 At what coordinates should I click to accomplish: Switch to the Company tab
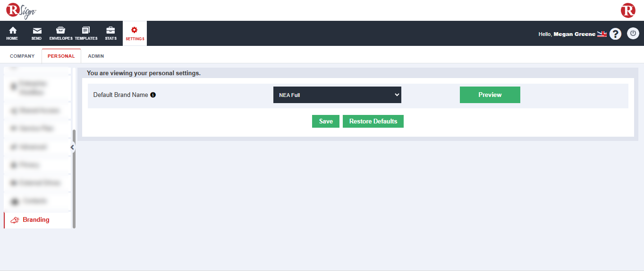click(22, 56)
